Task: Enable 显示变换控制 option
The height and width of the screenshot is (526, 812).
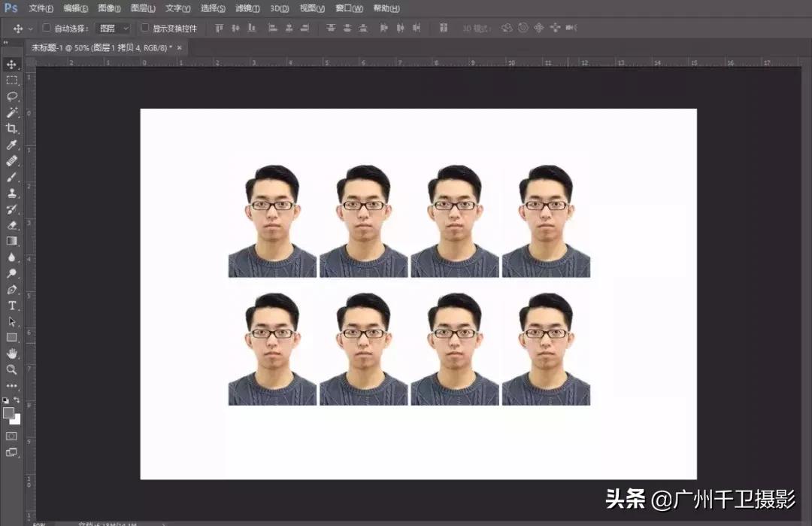Action: click(144, 27)
